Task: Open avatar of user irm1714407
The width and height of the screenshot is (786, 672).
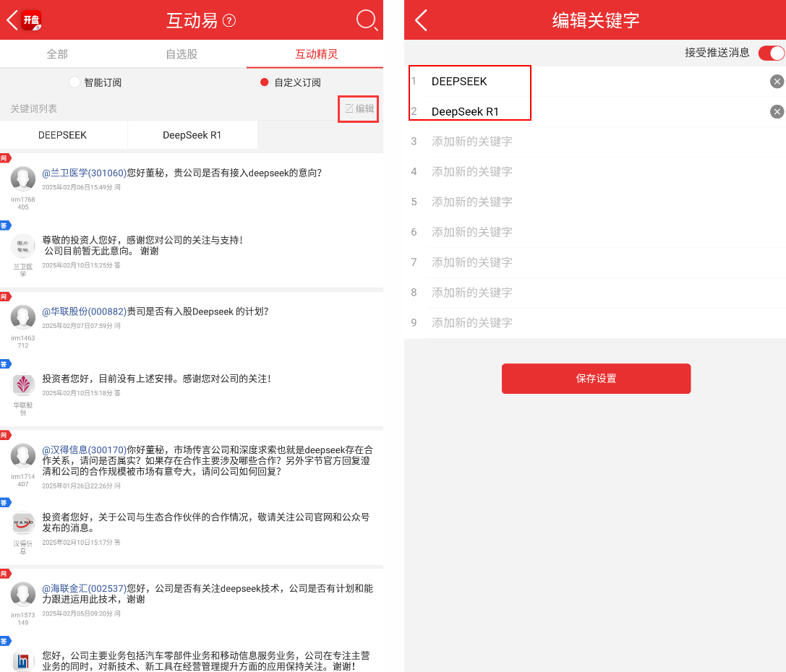Action: (23, 456)
